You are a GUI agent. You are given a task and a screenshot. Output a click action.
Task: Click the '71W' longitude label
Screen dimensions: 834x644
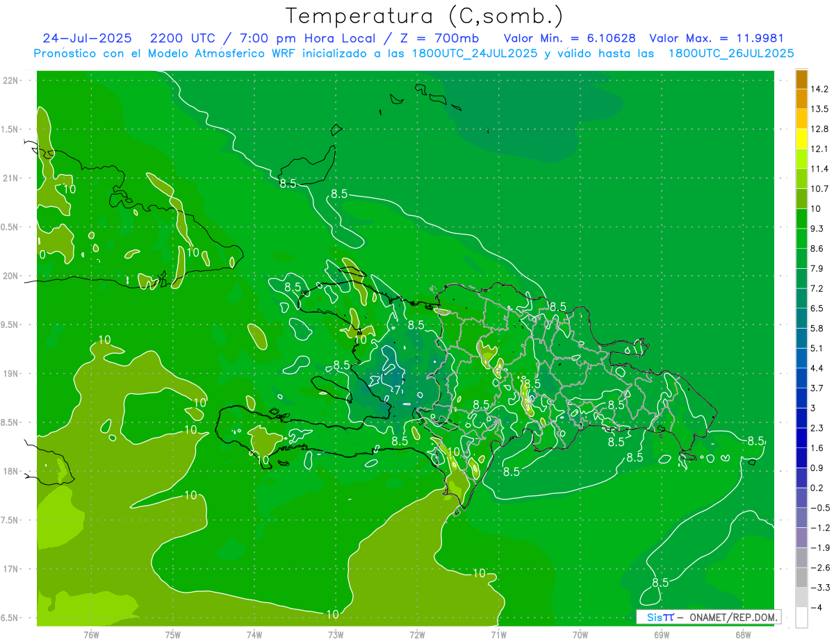click(x=498, y=634)
